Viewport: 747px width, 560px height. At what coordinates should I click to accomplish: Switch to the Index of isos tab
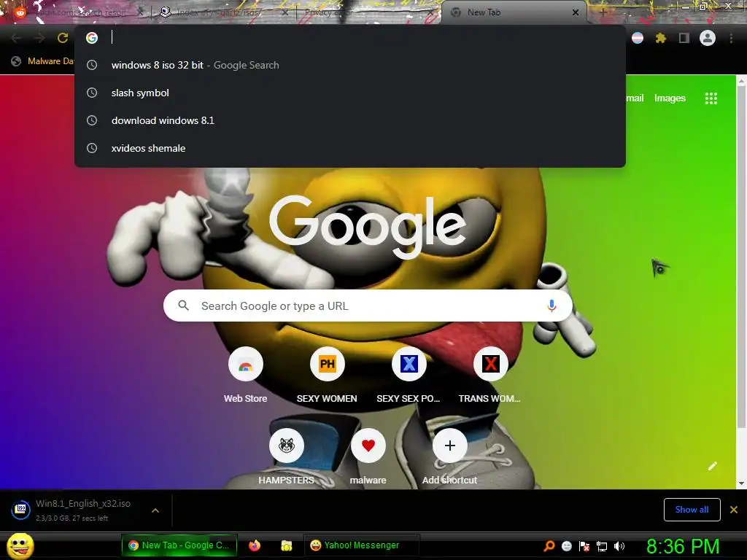pos(224,12)
